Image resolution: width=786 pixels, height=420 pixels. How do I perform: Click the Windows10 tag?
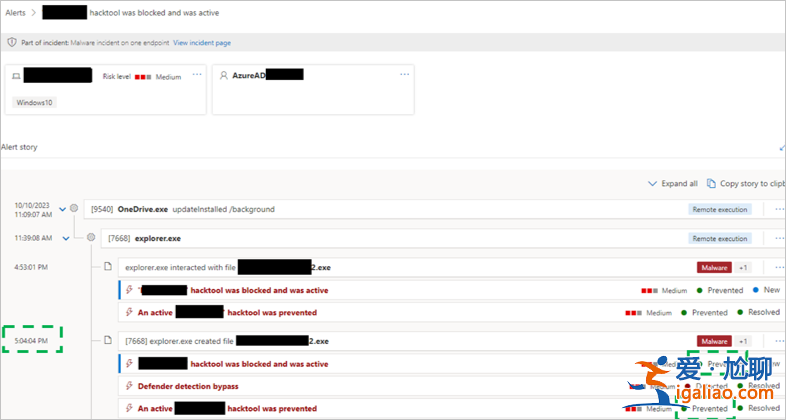34,102
